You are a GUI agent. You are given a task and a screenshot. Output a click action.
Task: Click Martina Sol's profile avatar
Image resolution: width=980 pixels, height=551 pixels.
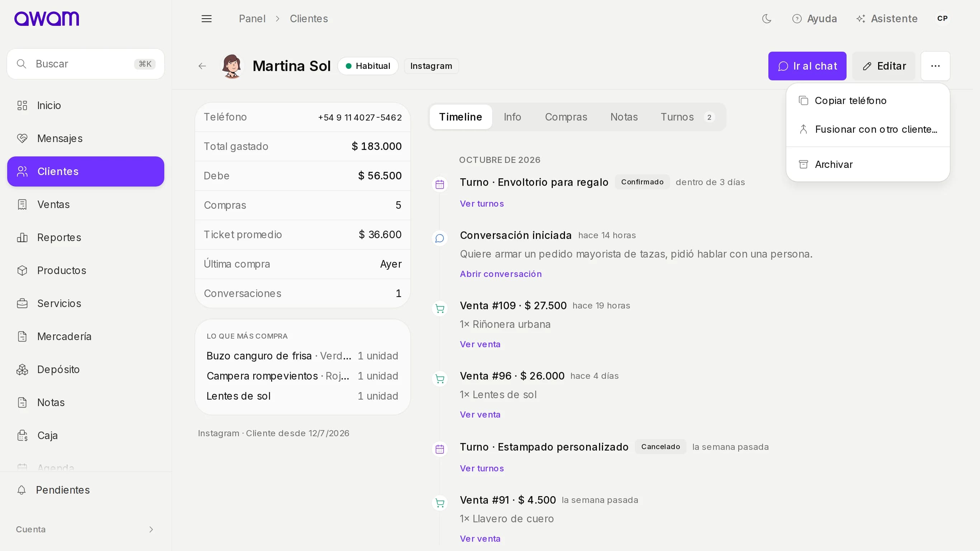point(232,66)
